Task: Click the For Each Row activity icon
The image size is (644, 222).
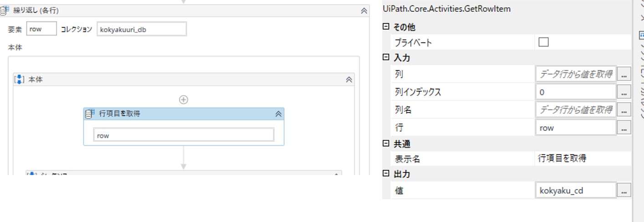Action: coord(5,10)
